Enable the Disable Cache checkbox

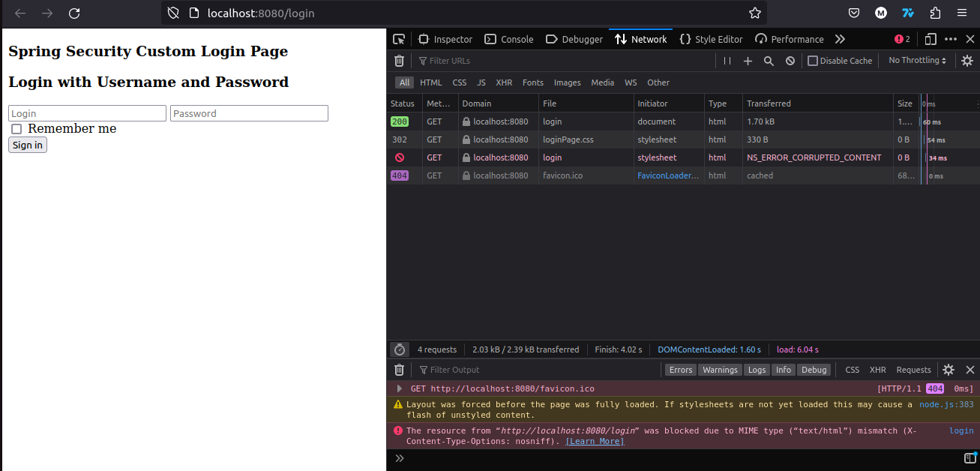point(813,61)
